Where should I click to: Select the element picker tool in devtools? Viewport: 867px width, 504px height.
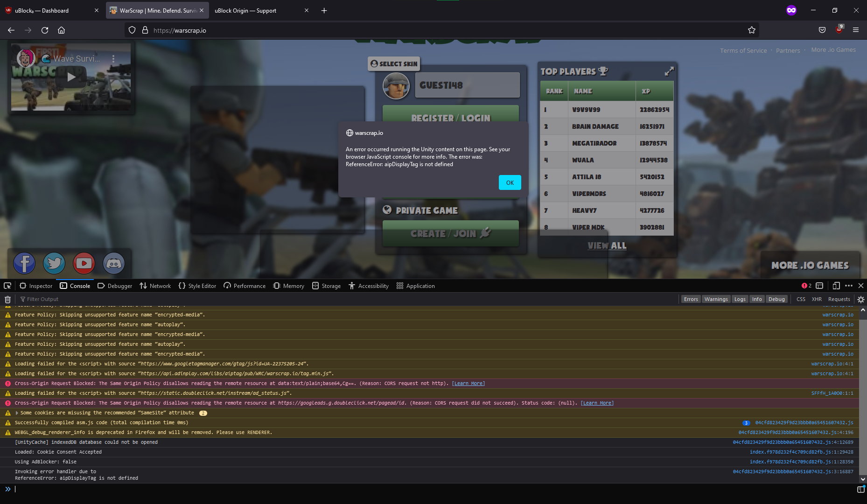pyautogui.click(x=7, y=286)
